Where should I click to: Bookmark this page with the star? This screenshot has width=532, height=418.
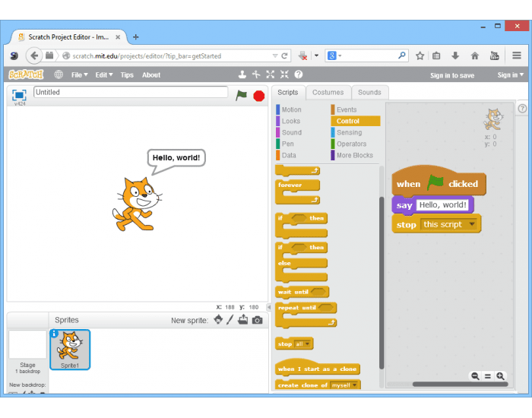[x=420, y=55]
